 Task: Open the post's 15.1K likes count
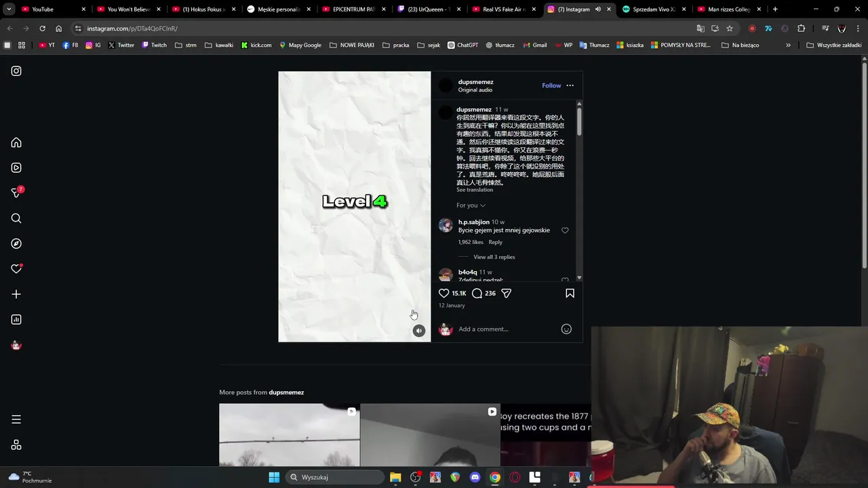[x=459, y=293]
